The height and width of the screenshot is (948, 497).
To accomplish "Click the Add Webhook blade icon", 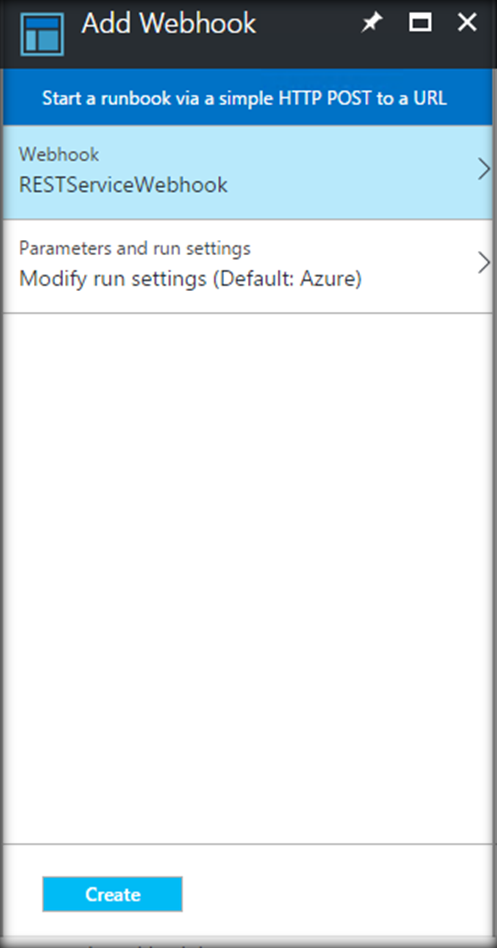I will [x=42, y=34].
